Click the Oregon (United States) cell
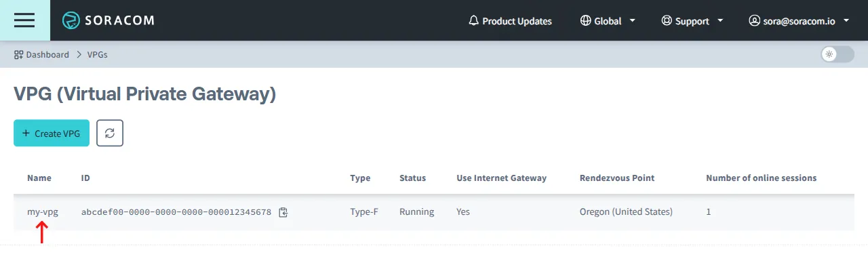Viewport: 868px width, 265px height. [x=626, y=211]
